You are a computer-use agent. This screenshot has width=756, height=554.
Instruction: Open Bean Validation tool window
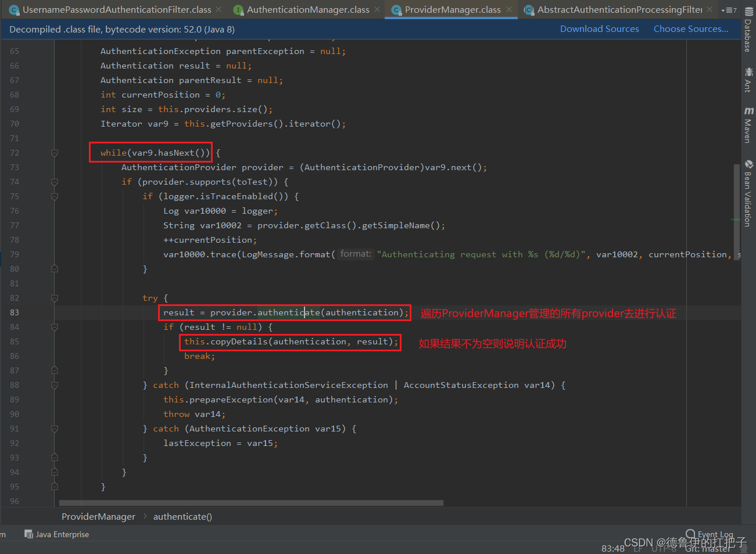(748, 193)
